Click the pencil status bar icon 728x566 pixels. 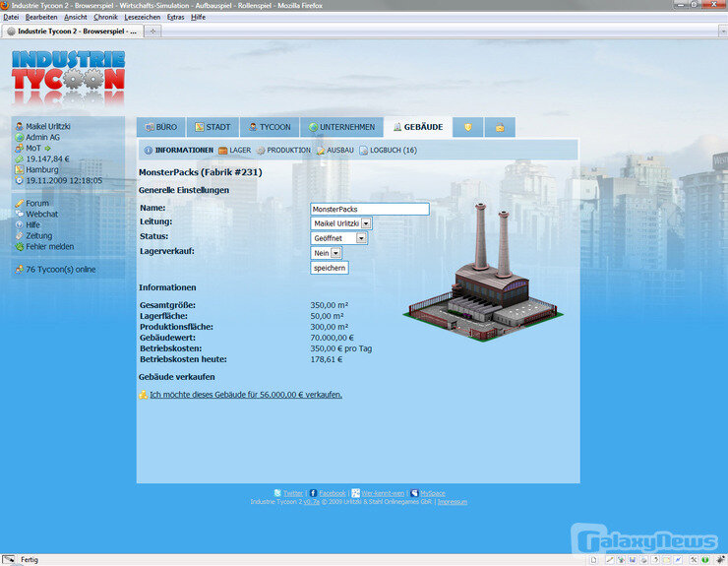610,560
